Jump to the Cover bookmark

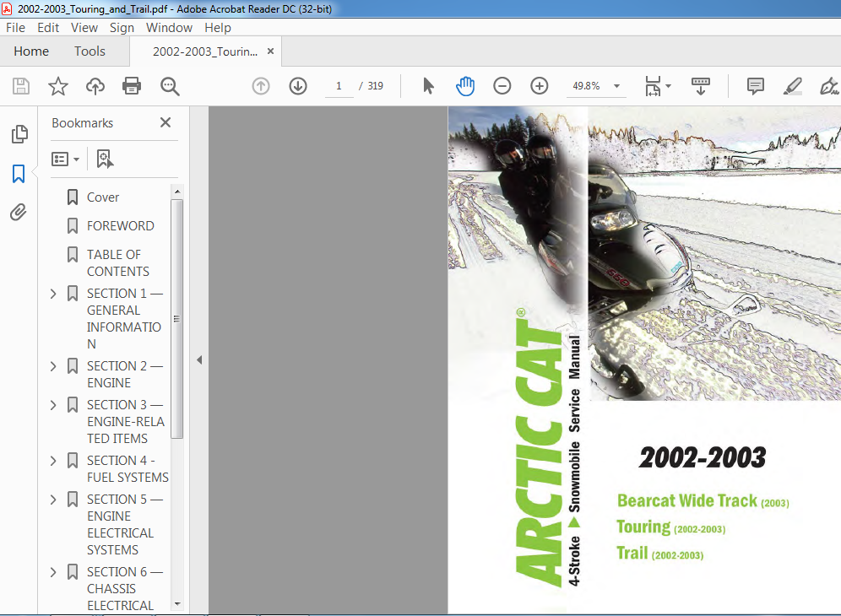coord(103,197)
